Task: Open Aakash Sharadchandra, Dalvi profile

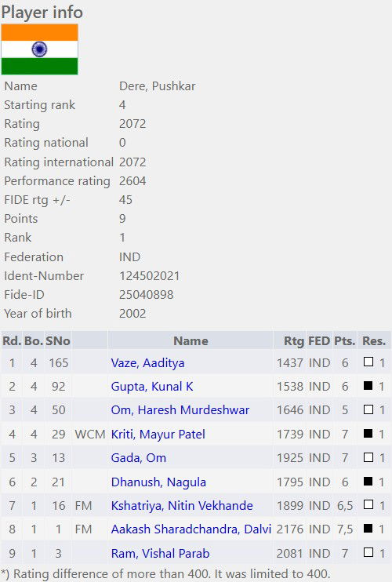Action: click(x=191, y=529)
